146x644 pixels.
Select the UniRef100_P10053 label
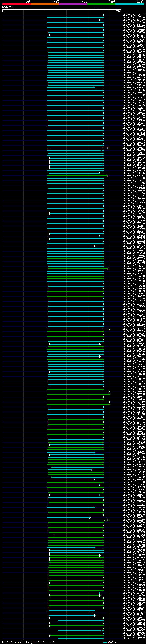[134, 563]
